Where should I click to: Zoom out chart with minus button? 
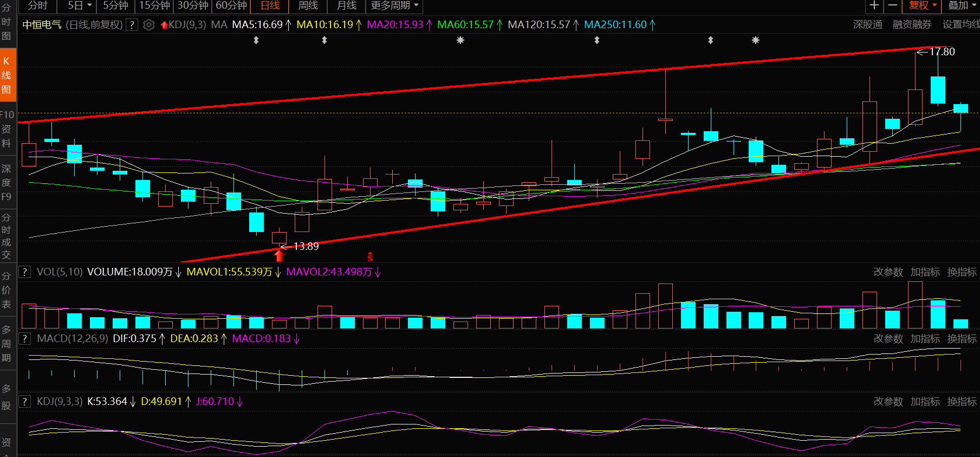[893, 5]
